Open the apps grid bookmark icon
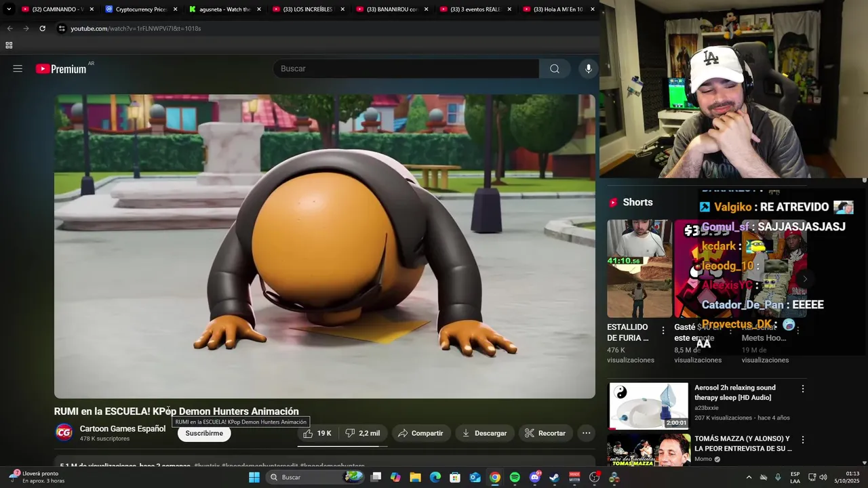868x488 pixels. (x=9, y=45)
